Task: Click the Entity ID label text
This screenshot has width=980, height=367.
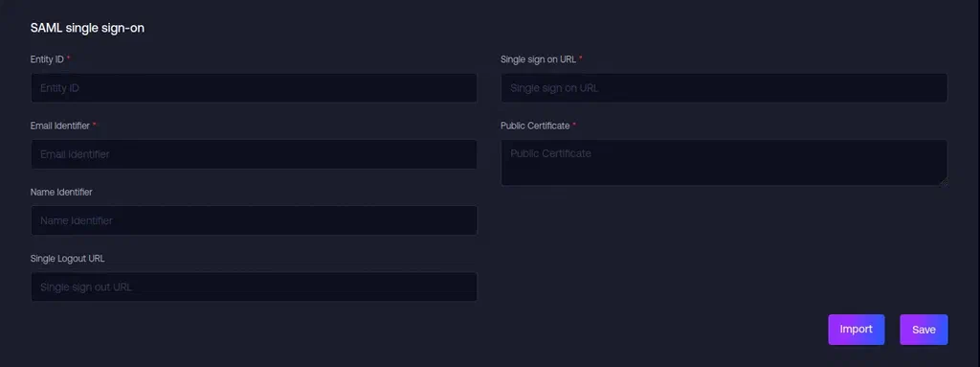Action: click(x=47, y=58)
